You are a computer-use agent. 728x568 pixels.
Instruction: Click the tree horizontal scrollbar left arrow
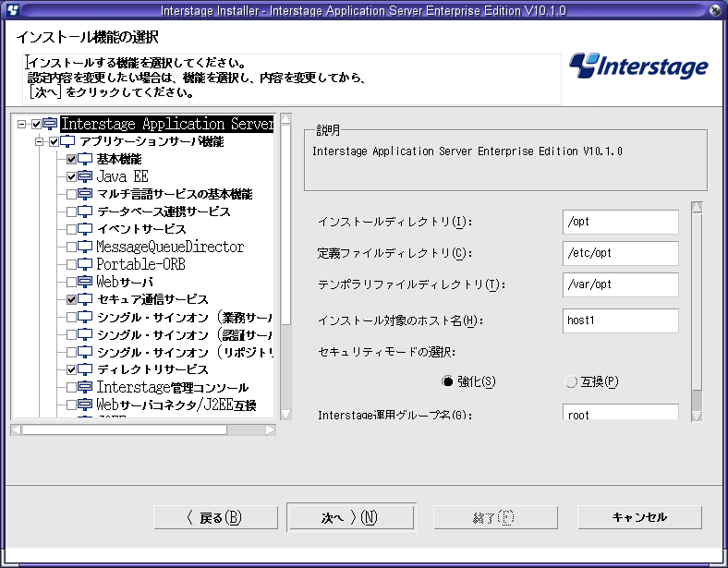(x=17, y=430)
